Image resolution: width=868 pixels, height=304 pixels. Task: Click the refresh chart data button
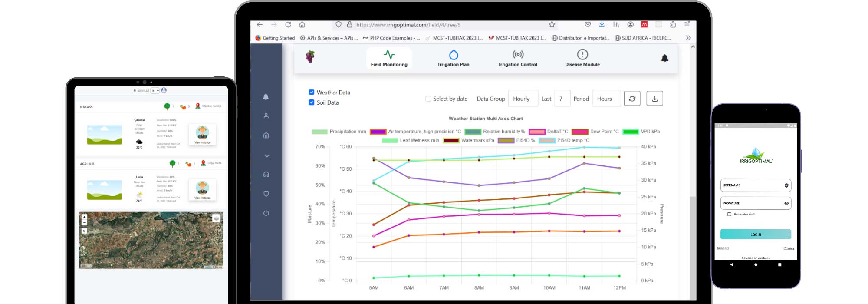tap(632, 99)
